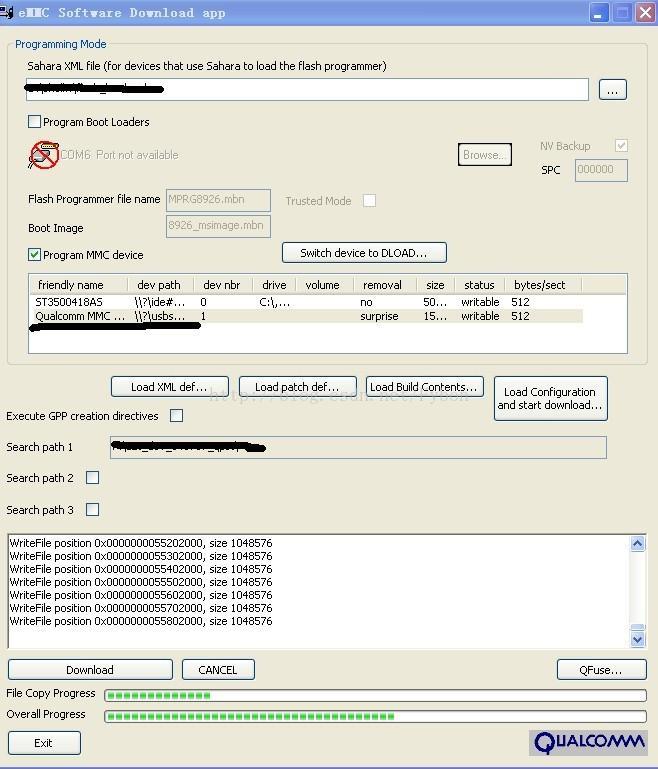Viewport: 658px width, 769px height.
Task: Click the Browse... button
Action: (484, 155)
